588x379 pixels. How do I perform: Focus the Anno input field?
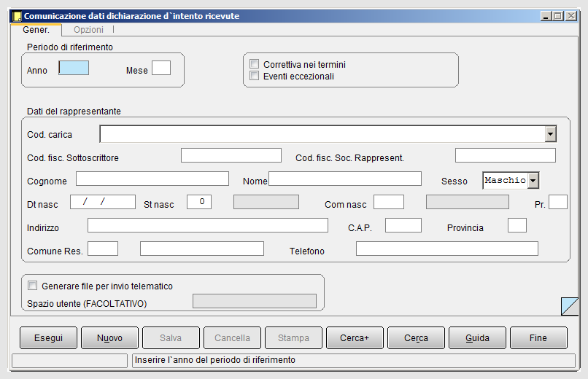(x=74, y=69)
